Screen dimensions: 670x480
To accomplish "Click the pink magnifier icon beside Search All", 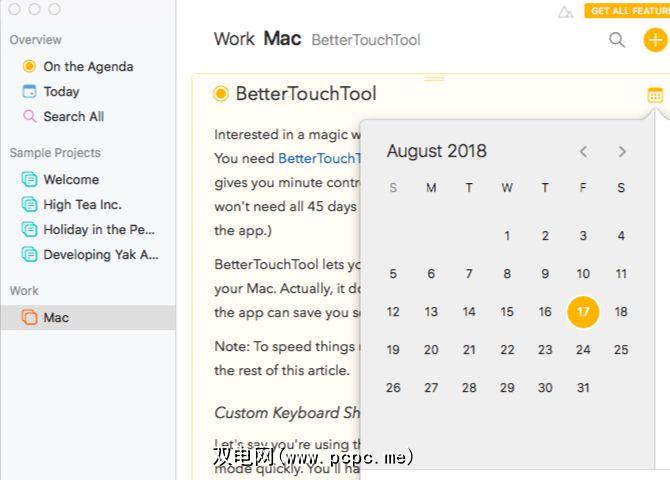I will pos(29,116).
